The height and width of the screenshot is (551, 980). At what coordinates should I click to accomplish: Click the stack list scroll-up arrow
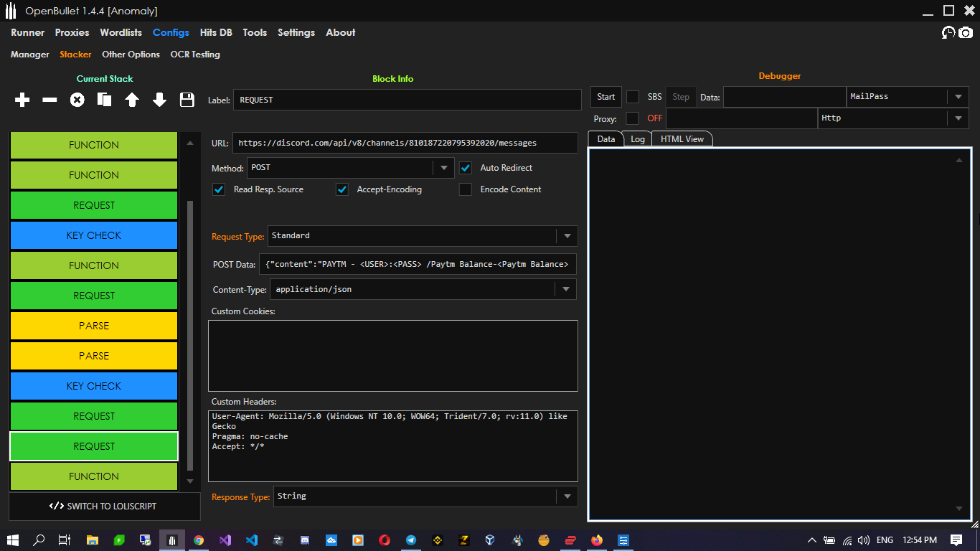click(x=190, y=143)
